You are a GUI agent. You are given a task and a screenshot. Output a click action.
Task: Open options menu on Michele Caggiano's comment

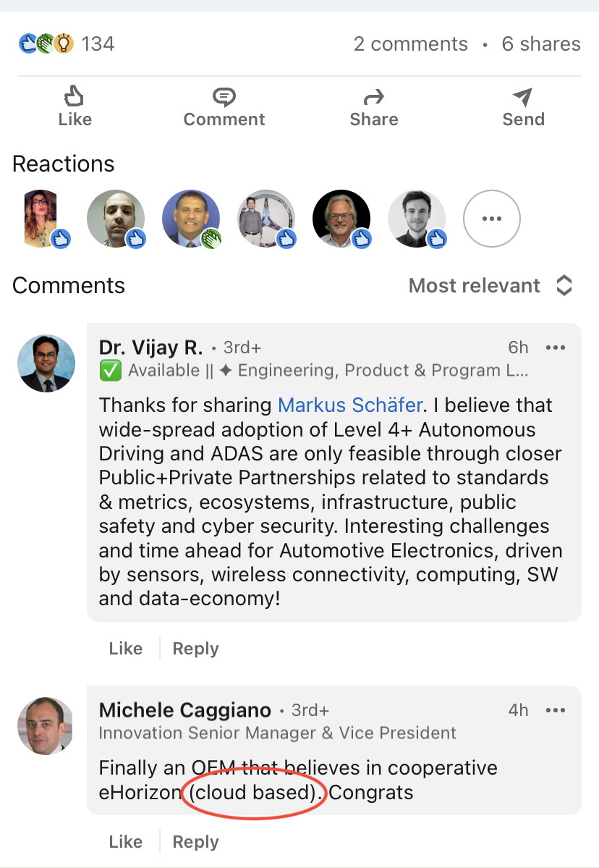556,710
